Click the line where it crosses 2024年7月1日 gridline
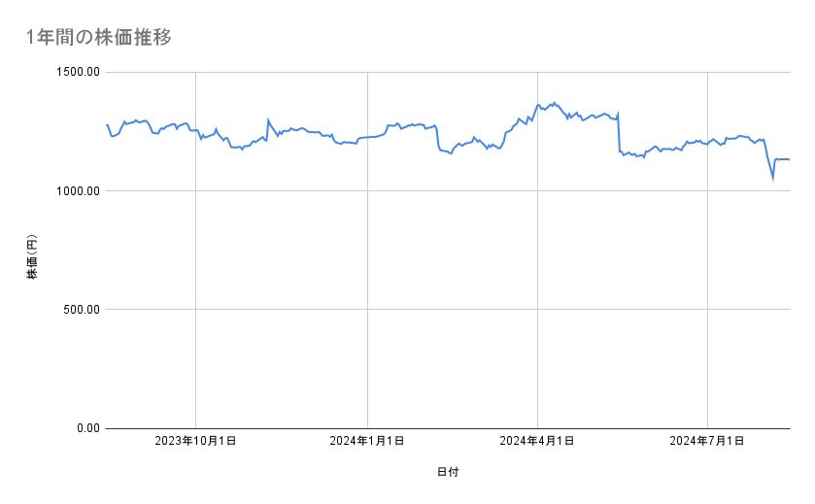This screenshot has height=504, width=815. (708, 142)
